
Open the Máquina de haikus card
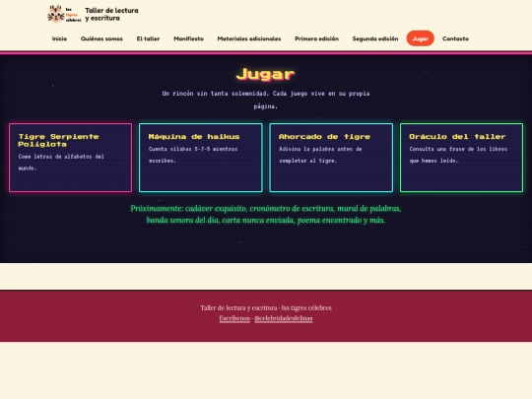[x=201, y=158]
